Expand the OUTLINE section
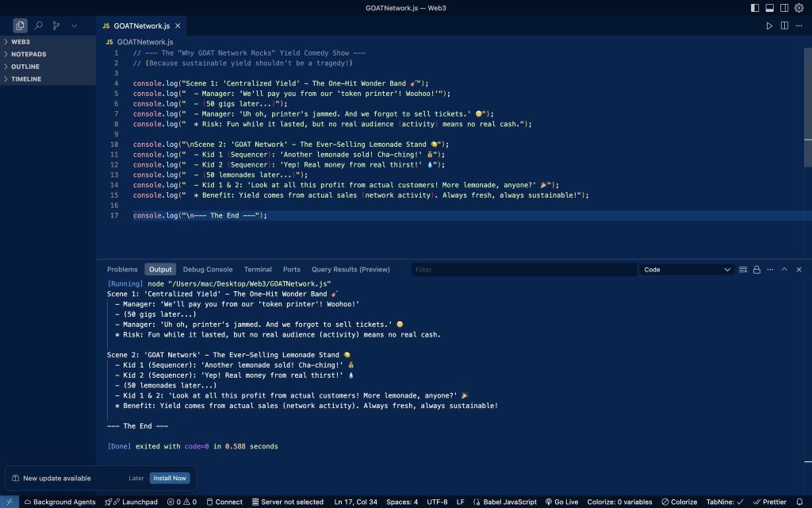 point(25,67)
